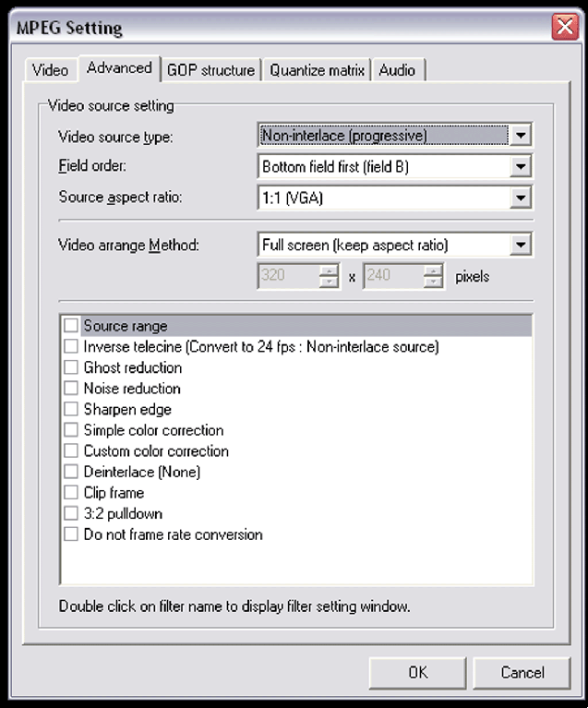Select the Custom color correction filter name
This screenshot has height=708, width=588.
point(156,451)
